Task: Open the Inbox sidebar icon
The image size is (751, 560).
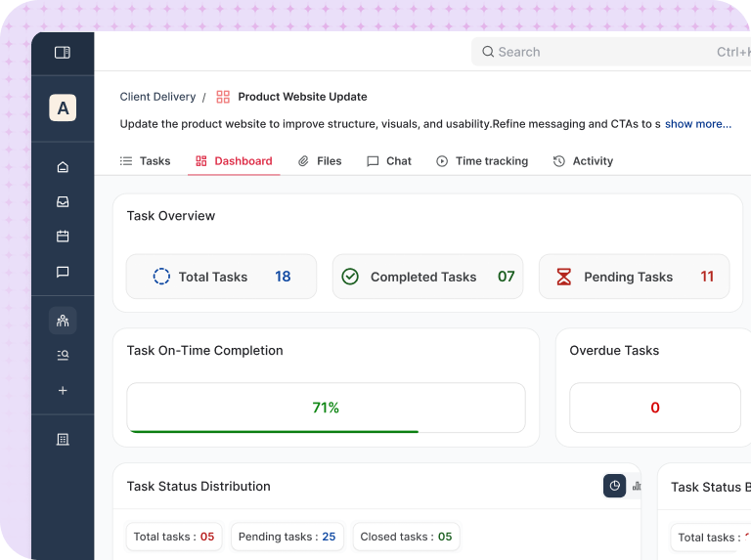Action: coord(63,202)
